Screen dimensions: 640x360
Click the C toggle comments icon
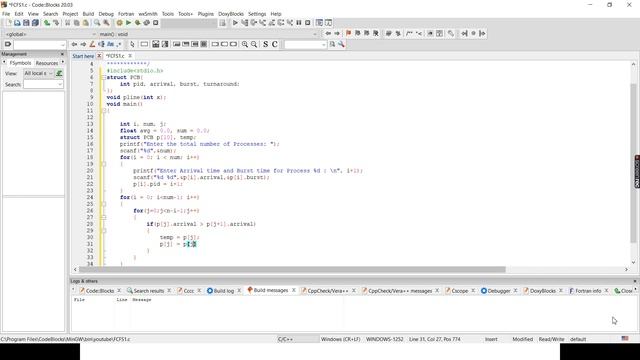pyautogui.click(x=275, y=44)
